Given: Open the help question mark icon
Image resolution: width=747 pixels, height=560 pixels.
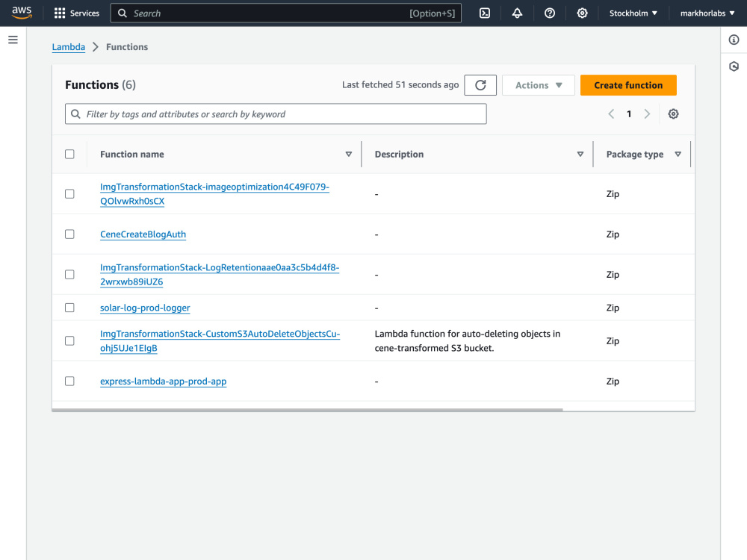Looking at the screenshot, I should click(x=550, y=13).
